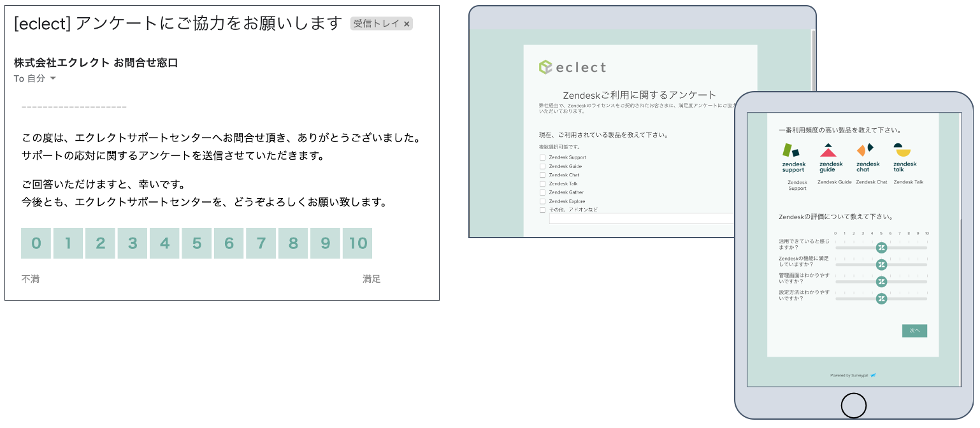
Task: Click sender name 株式会社エクレクト お問合せ窓口
Action: pyautogui.click(x=96, y=62)
